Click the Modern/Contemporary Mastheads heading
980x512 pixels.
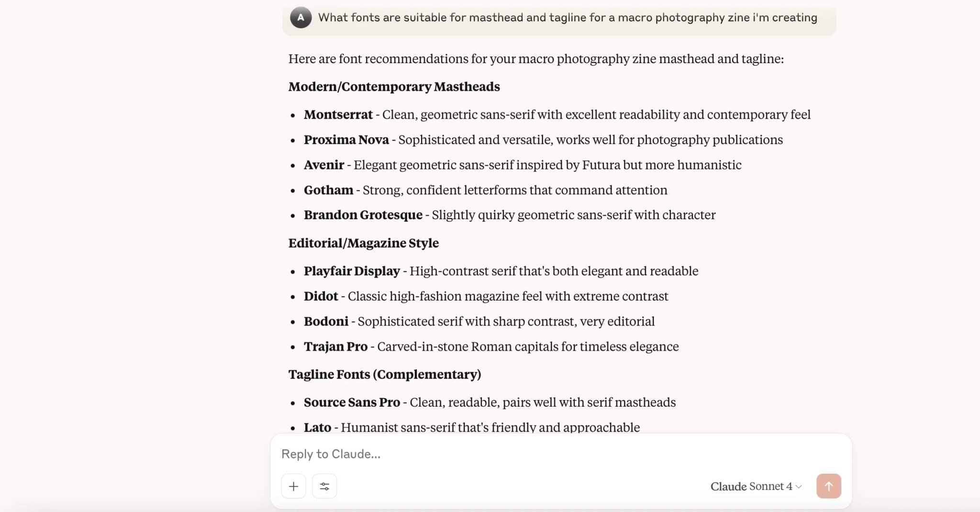[x=393, y=87]
